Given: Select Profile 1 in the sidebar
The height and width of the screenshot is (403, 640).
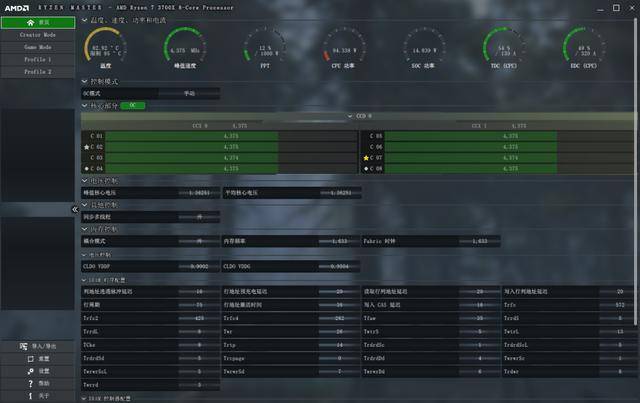Looking at the screenshot, I should click(x=39, y=60).
